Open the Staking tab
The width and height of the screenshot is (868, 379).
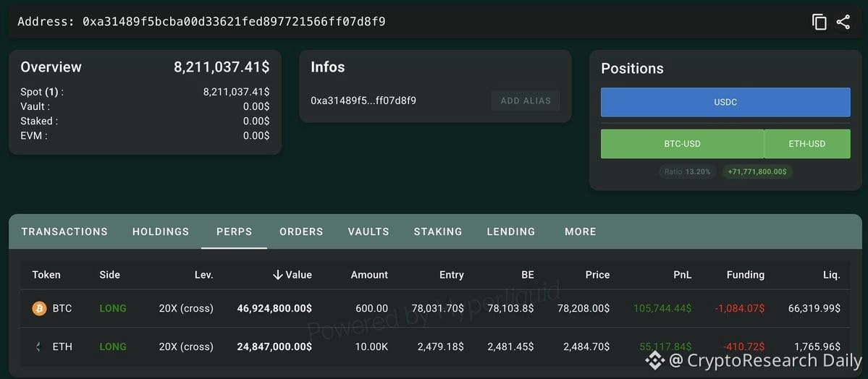438,232
